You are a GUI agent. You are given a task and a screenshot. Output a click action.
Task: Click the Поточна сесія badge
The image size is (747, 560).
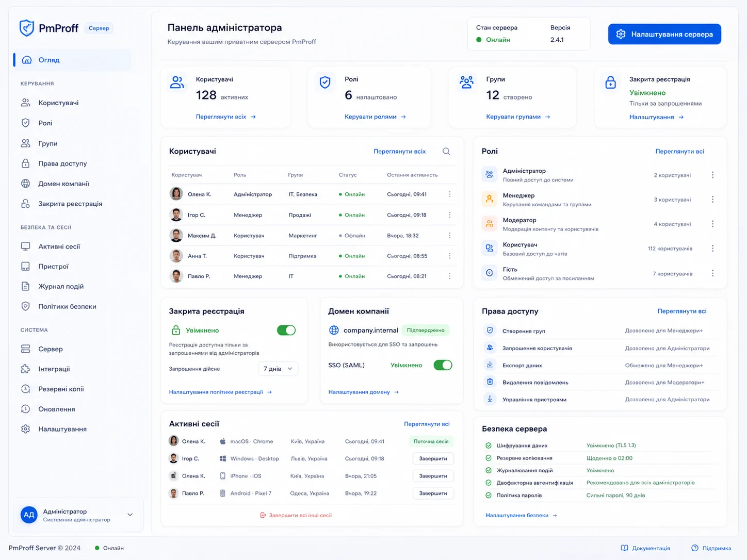[x=431, y=441]
